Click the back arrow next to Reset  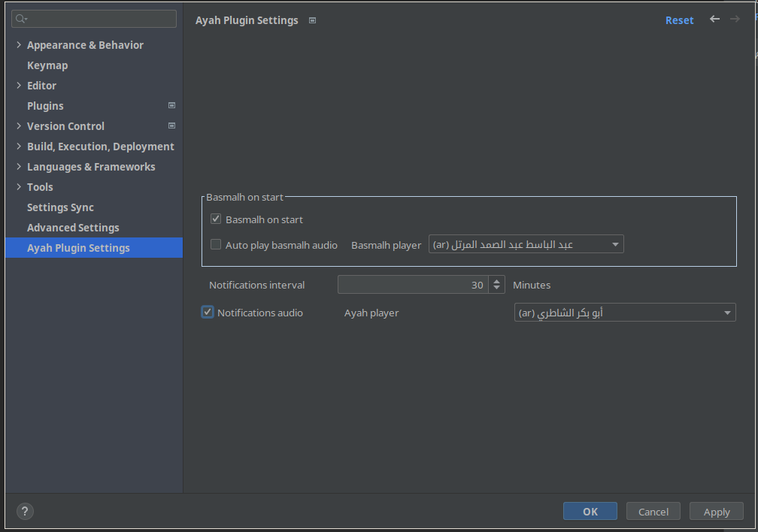(x=714, y=20)
